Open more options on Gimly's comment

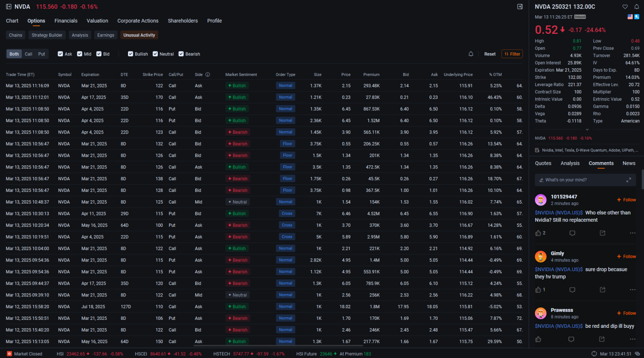pos(633,290)
